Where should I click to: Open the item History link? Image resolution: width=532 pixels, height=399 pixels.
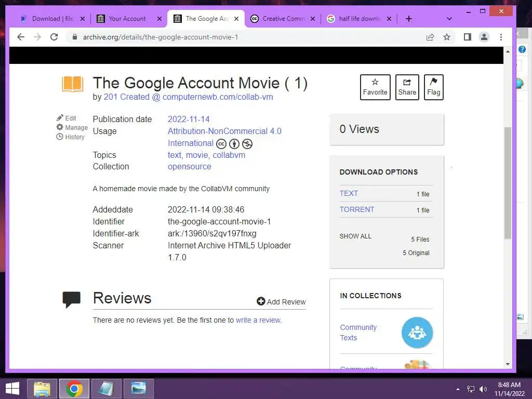(70, 137)
